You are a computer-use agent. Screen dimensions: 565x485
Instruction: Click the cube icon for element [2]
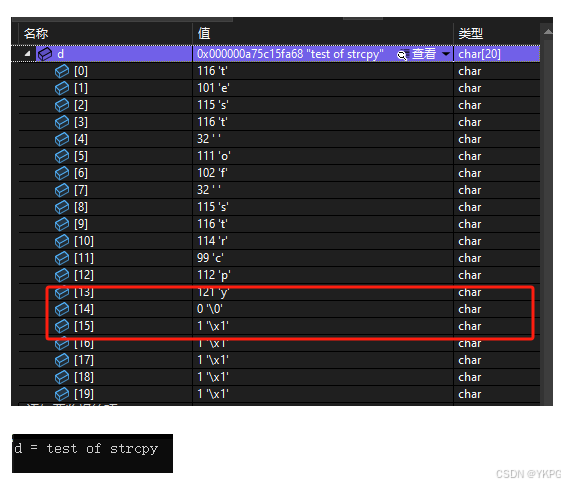[62, 105]
